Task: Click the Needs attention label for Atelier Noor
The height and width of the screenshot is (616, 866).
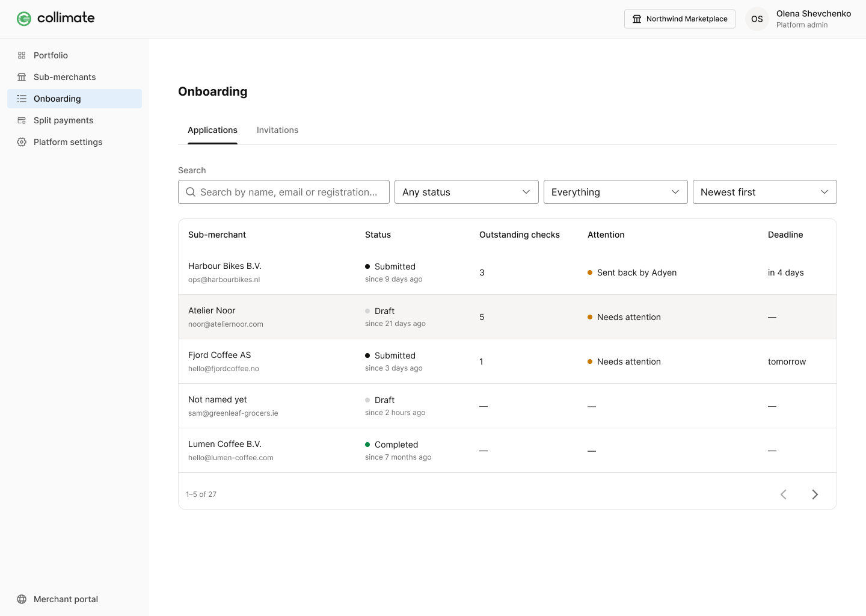Action: [629, 317]
